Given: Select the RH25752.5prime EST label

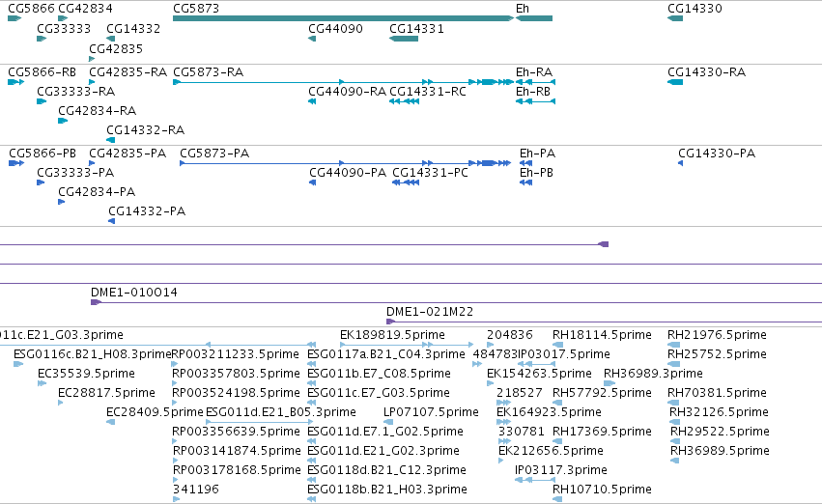Looking at the screenshot, I should point(717,354).
